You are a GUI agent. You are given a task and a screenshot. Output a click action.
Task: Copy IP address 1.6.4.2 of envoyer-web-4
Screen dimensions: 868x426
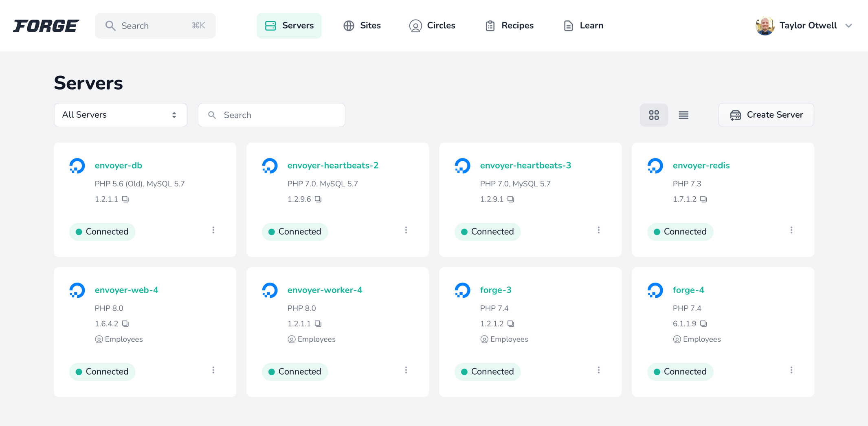[125, 324]
